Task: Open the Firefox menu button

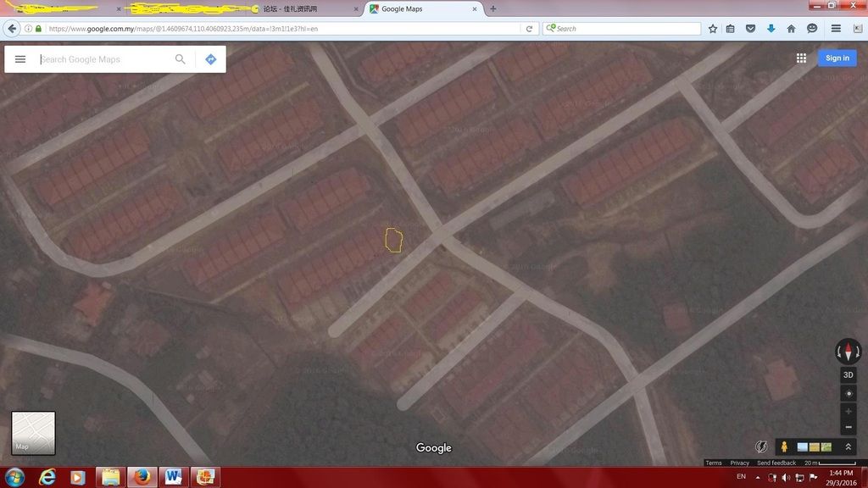Action: [x=836, y=28]
